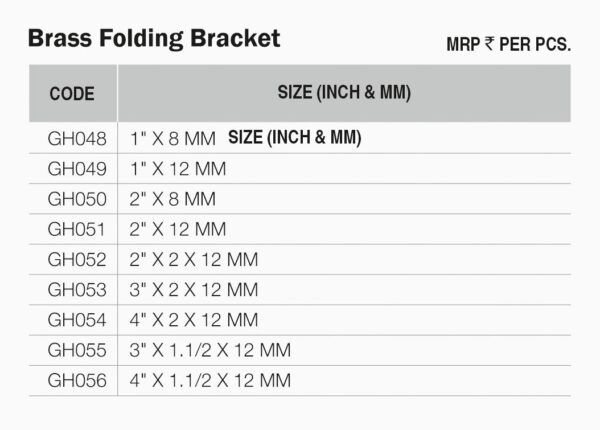This screenshot has height=430, width=600.
Task: Click the GH053 code cell
Action: (x=77, y=289)
